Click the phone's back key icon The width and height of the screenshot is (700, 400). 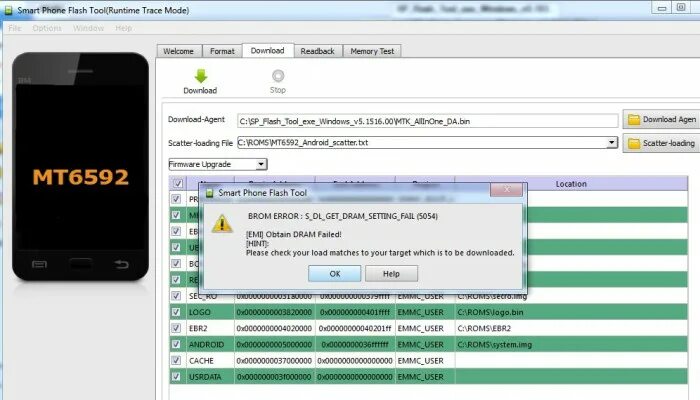(x=121, y=264)
